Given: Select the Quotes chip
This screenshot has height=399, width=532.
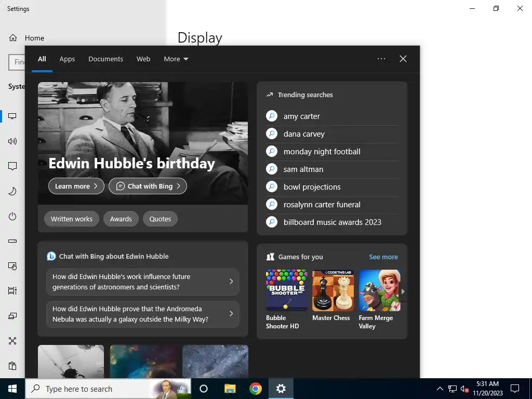Looking at the screenshot, I should pos(160,219).
